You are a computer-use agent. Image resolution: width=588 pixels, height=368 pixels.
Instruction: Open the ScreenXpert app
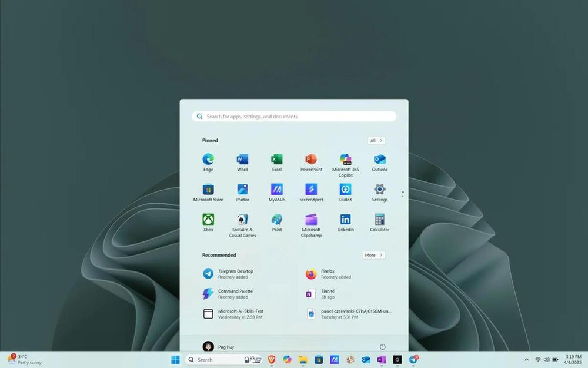[x=311, y=193]
